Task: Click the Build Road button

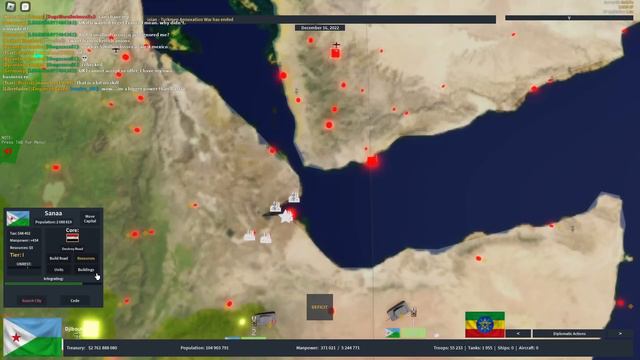Action: coord(59,258)
